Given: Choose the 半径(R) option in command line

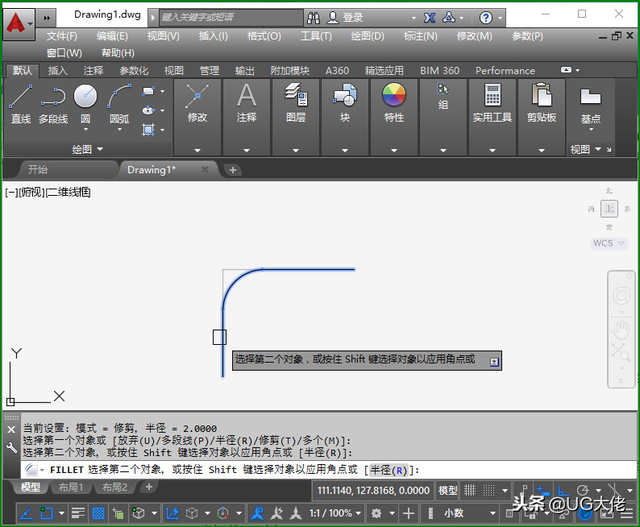Looking at the screenshot, I should point(387,470).
